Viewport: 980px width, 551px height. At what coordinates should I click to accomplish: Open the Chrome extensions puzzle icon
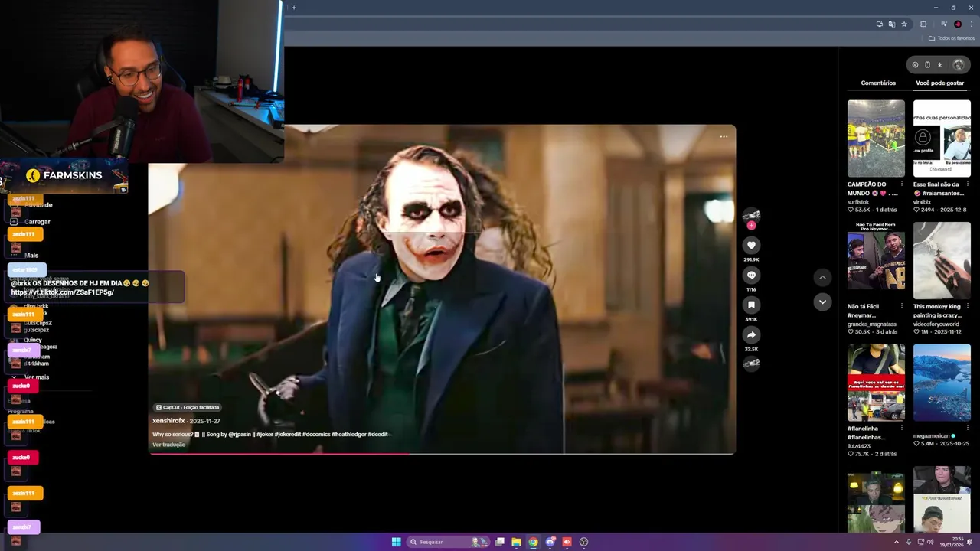[923, 24]
